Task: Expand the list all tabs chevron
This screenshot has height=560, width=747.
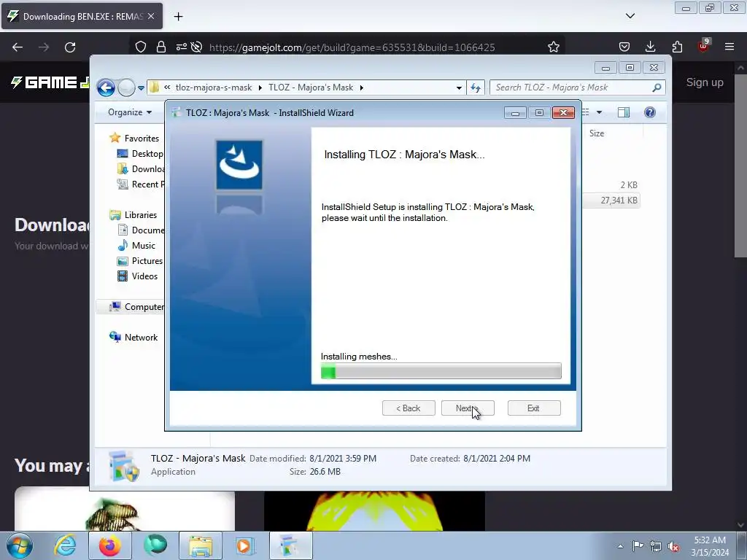Action: coord(630,16)
